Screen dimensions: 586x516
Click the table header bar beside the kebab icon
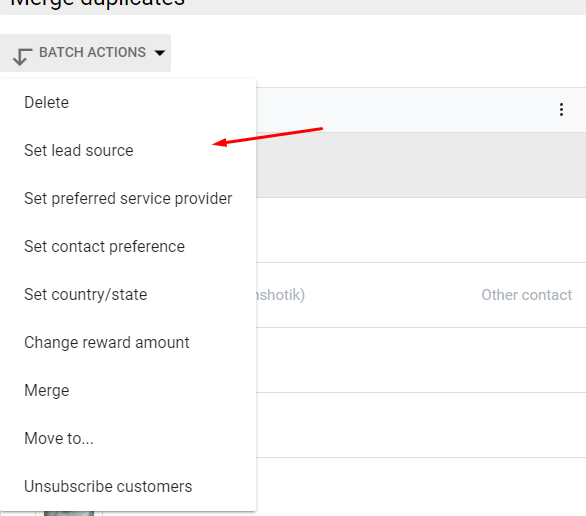pos(404,110)
